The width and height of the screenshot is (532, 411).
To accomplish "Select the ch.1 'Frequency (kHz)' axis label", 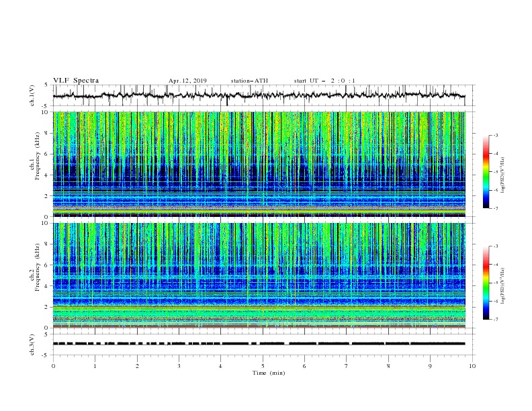I will click(x=37, y=156).
